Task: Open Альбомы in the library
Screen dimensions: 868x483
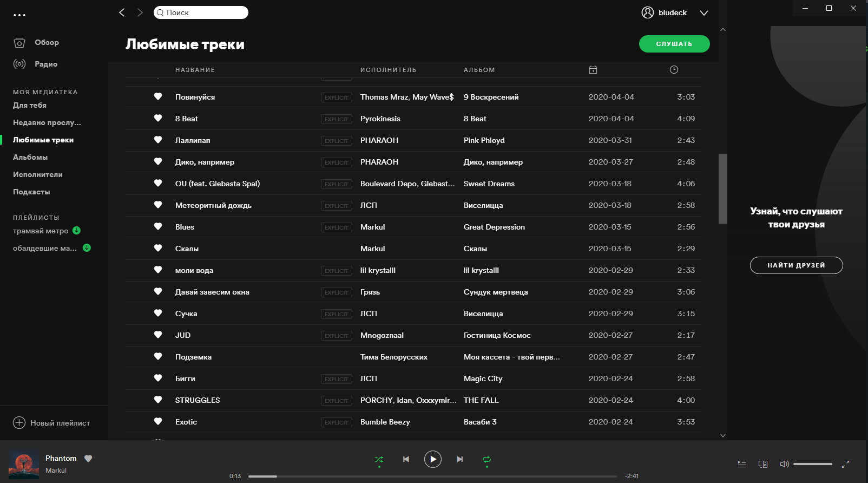Action: click(x=30, y=157)
